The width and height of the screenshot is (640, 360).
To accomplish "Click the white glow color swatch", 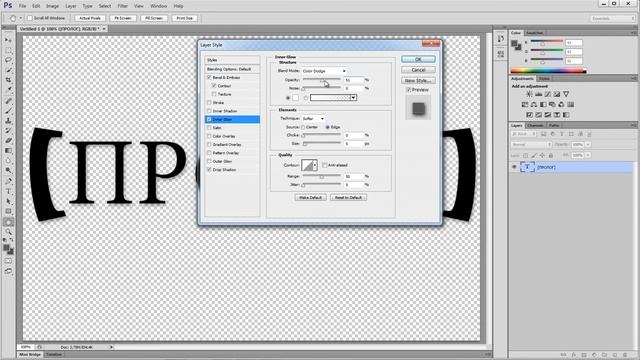I will pos(296,98).
